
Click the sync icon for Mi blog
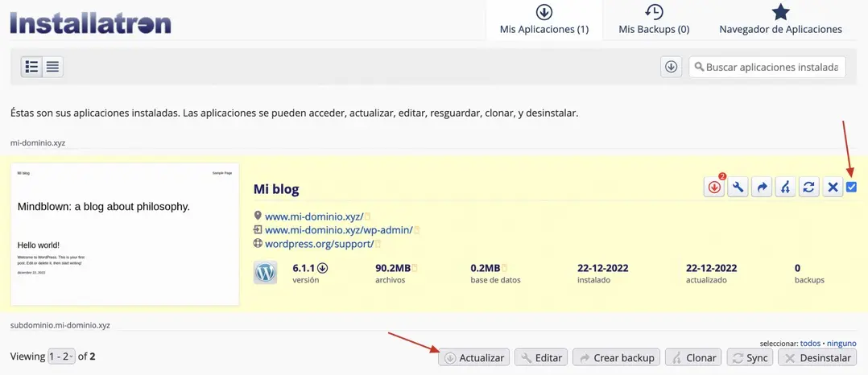pos(808,187)
